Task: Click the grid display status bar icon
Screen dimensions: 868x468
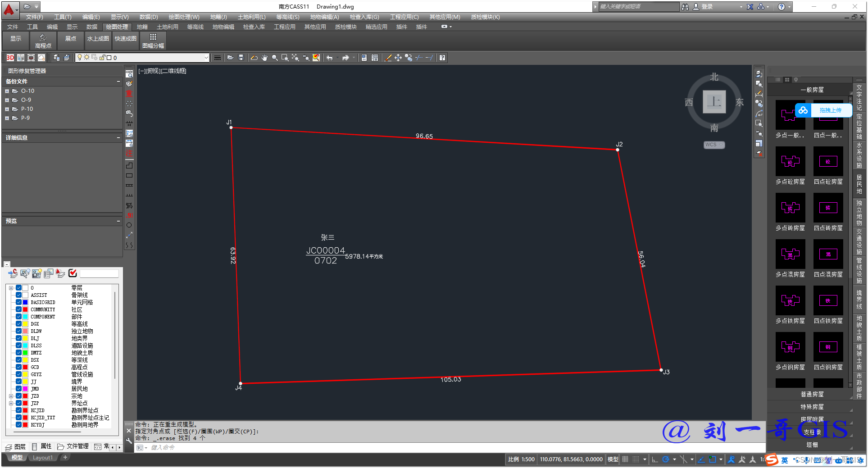Action: pyautogui.click(x=625, y=459)
